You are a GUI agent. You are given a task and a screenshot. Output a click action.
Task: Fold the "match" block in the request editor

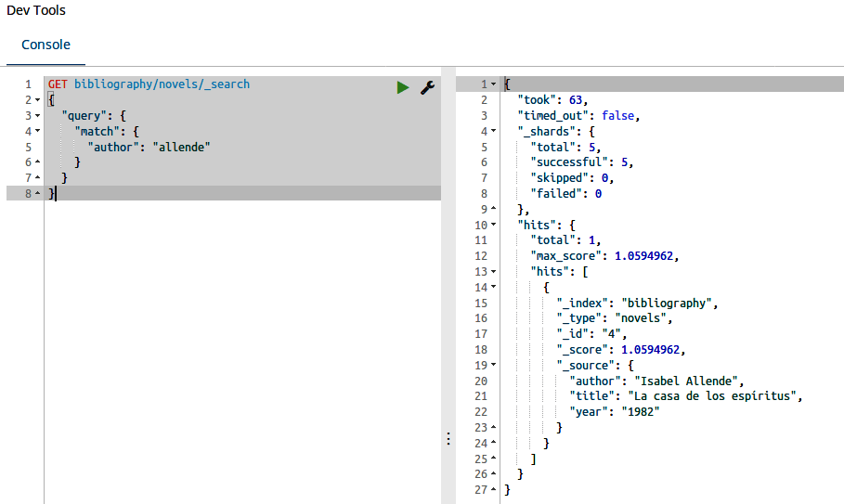click(37, 132)
